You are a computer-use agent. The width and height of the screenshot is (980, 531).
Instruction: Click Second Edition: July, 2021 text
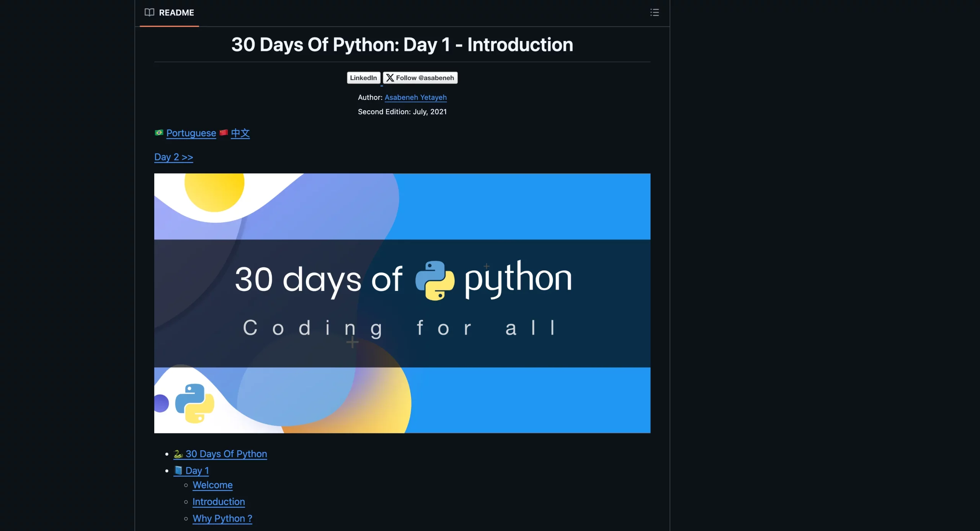pyautogui.click(x=402, y=112)
